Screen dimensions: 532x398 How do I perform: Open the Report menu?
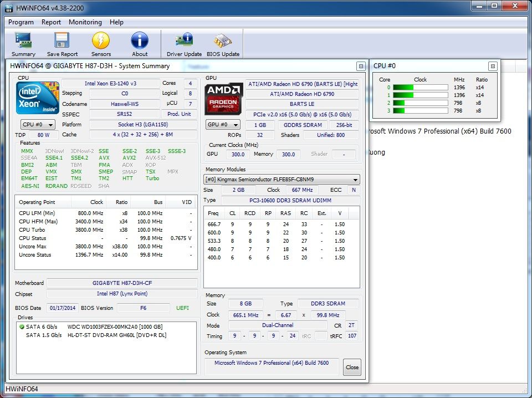[x=51, y=22]
